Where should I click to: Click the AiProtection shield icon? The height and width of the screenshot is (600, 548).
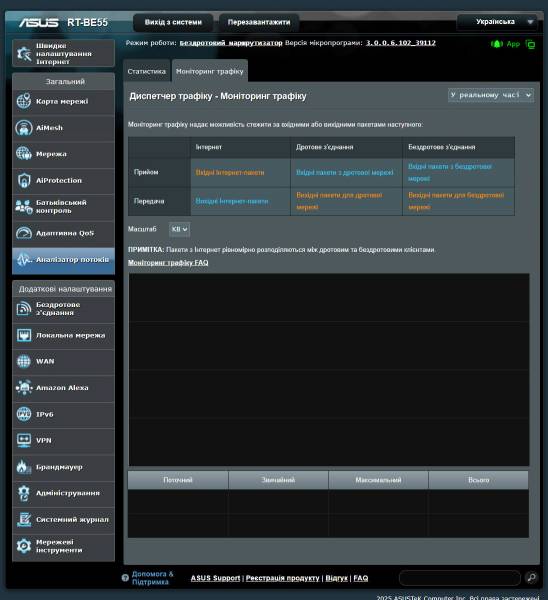point(24,180)
